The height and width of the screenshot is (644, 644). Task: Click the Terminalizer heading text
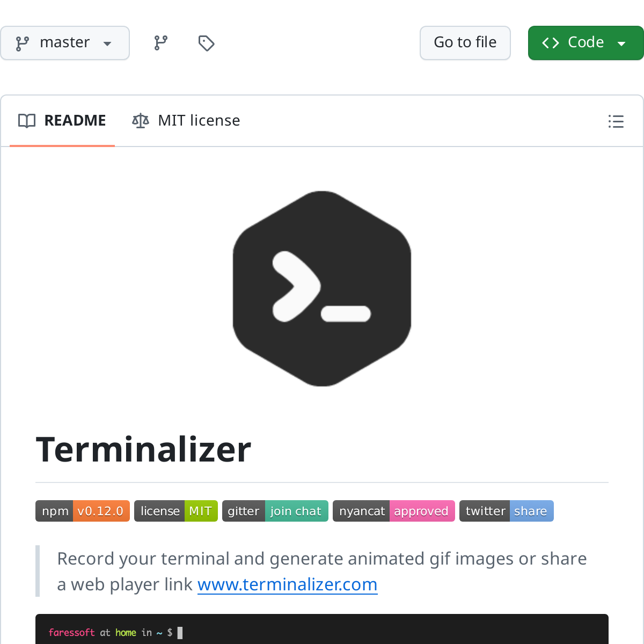(x=143, y=449)
